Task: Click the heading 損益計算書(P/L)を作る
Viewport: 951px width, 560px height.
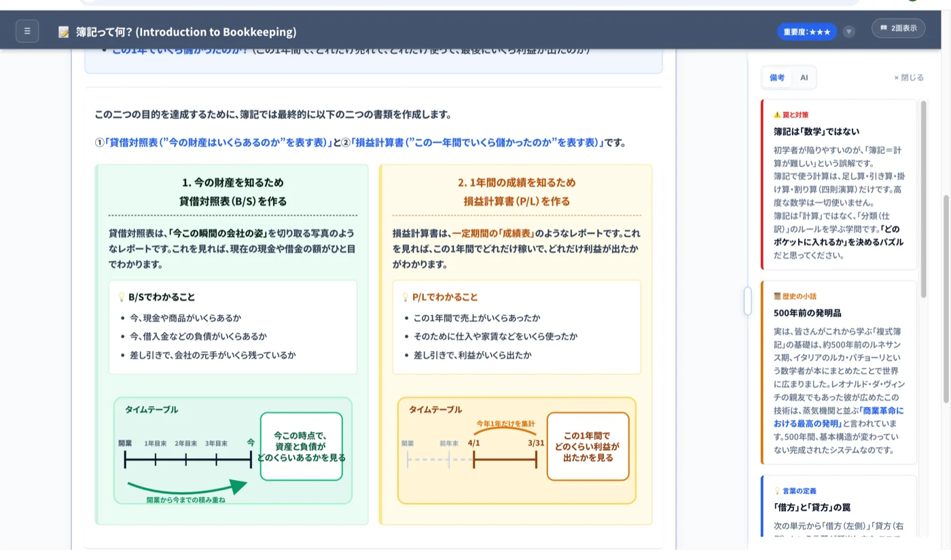Action: coord(517,201)
